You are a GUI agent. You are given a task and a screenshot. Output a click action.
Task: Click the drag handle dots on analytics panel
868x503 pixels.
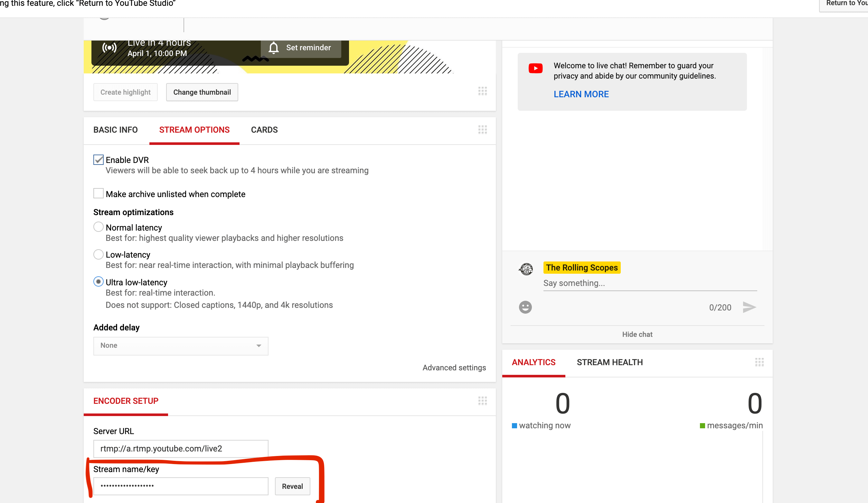pyautogui.click(x=759, y=362)
